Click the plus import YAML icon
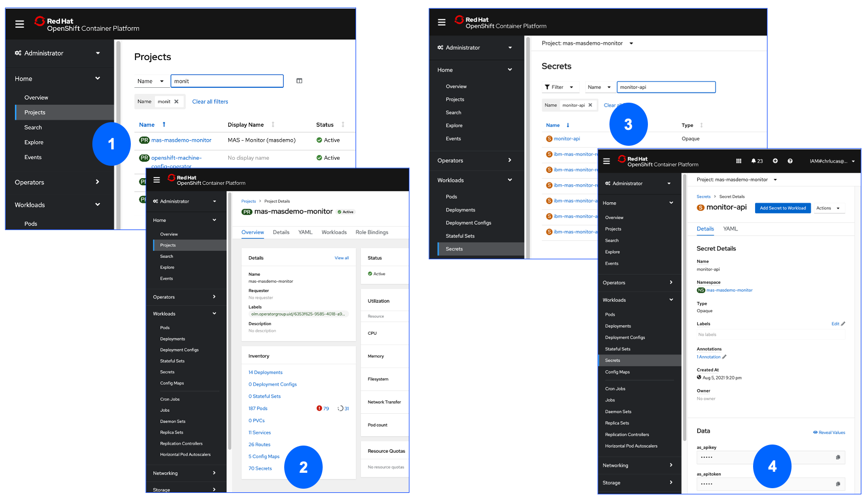868x501 pixels. (x=775, y=161)
